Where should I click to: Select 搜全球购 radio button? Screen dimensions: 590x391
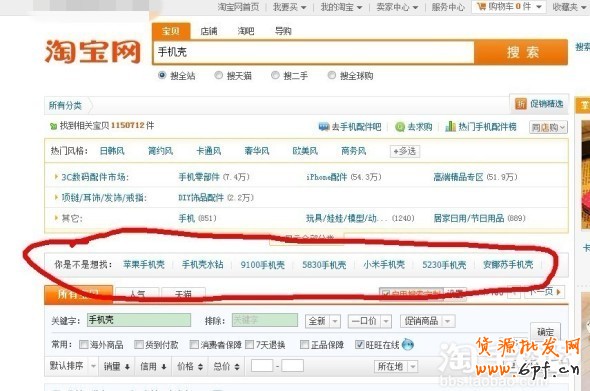(331, 75)
